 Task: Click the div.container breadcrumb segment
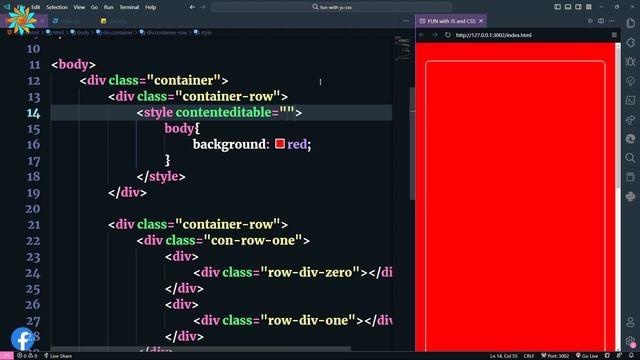115,33
